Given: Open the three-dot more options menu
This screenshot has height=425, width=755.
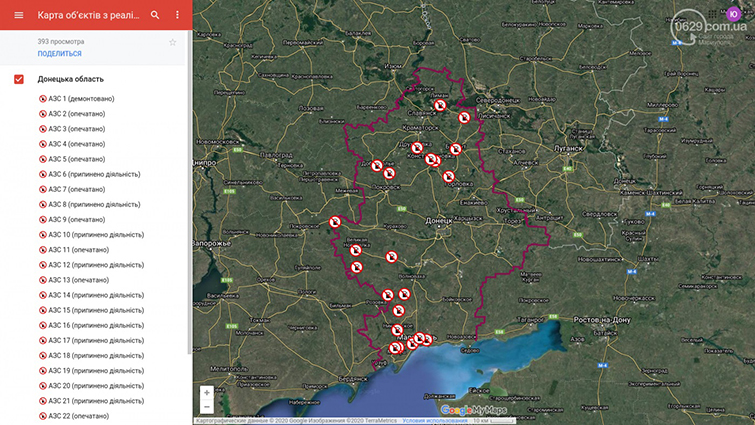Looking at the screenshot, I should [177, 15].
